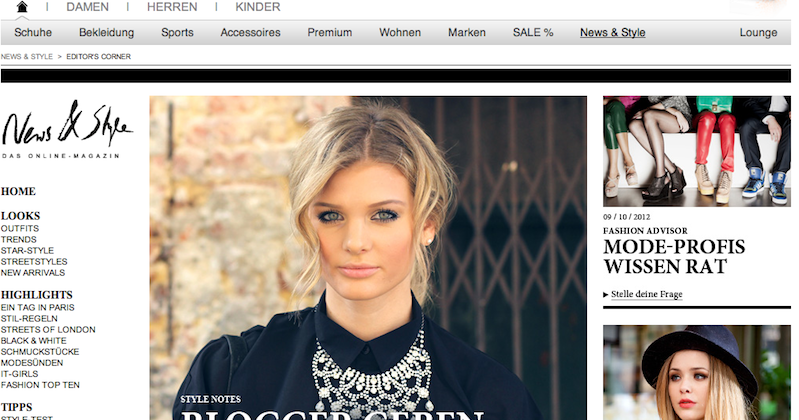This screenshot has height=420, width=799.
Task: Open STREETS OF LONDON link
Action: coord(48,330)
